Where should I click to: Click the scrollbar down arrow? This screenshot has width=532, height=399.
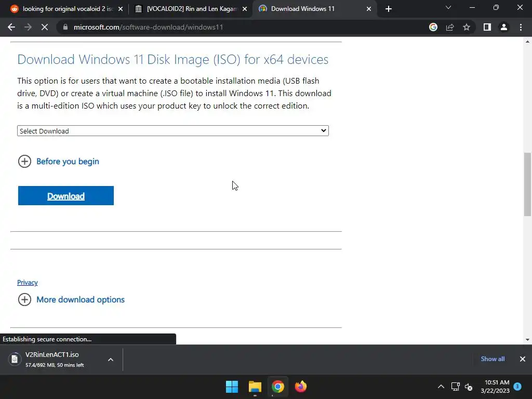pos(527,339)
